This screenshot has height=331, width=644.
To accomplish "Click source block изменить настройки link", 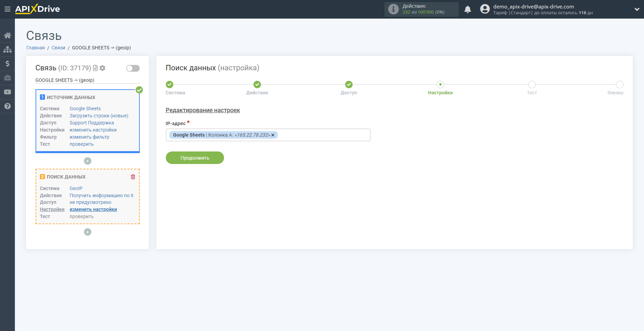I will [93, 130].
